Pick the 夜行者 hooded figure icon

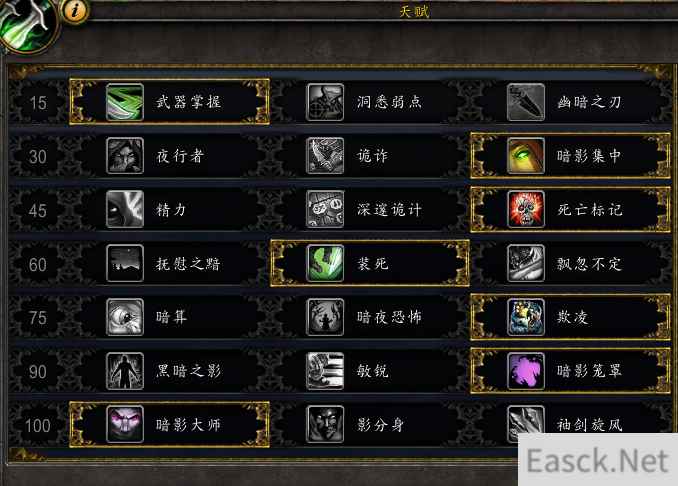[125, 156]
